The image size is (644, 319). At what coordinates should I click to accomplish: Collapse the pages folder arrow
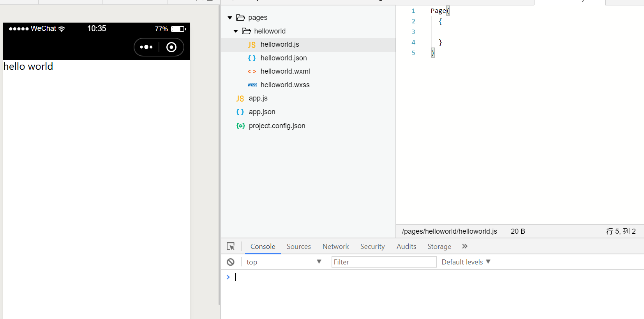[x=230, y=18]
